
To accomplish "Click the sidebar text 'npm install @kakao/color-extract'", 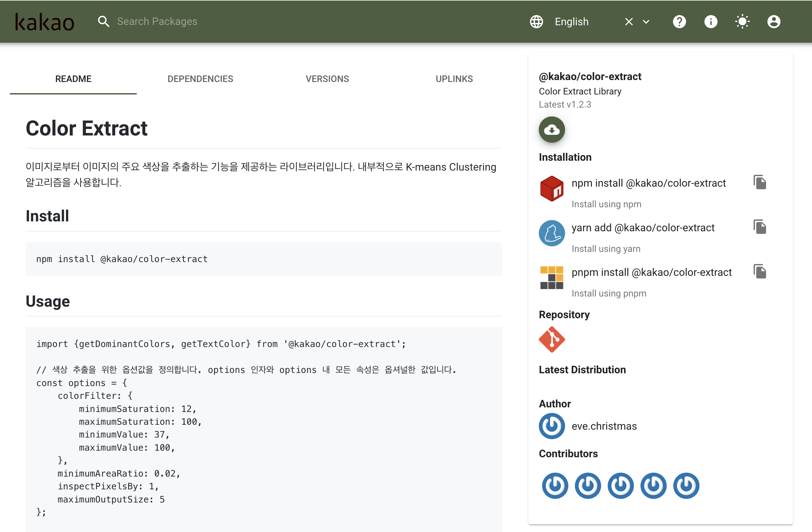I will click(x=649, y=183).
